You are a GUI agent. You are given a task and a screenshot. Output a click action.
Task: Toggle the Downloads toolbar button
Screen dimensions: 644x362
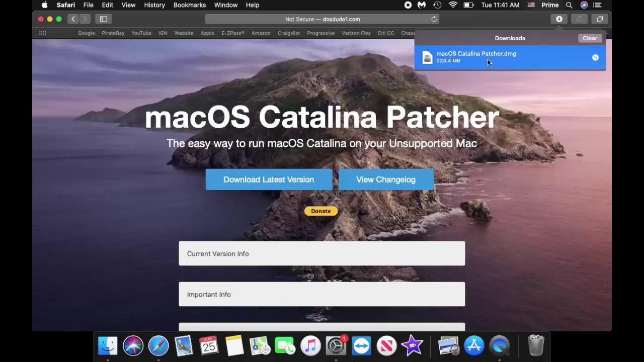[559, 19]
